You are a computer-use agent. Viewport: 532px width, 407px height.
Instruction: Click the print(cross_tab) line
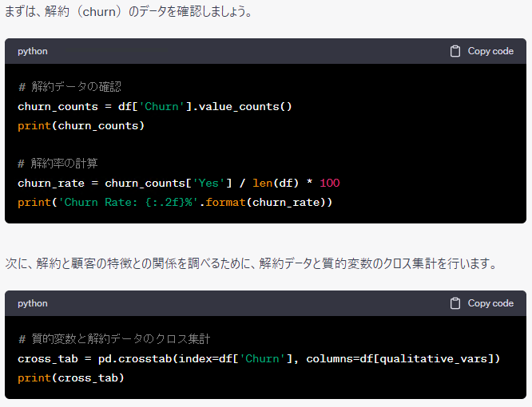point(71,377)
